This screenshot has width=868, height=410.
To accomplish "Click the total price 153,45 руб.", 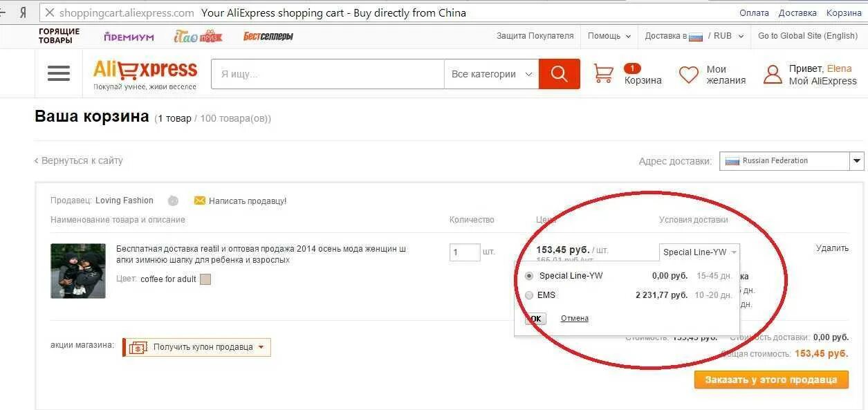I will coord(821,353).
